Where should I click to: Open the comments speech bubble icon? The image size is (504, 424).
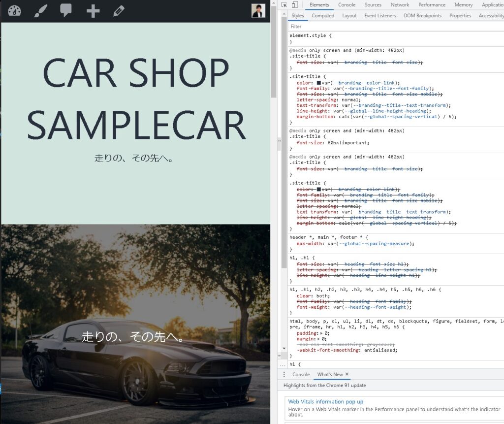[66, 10]
